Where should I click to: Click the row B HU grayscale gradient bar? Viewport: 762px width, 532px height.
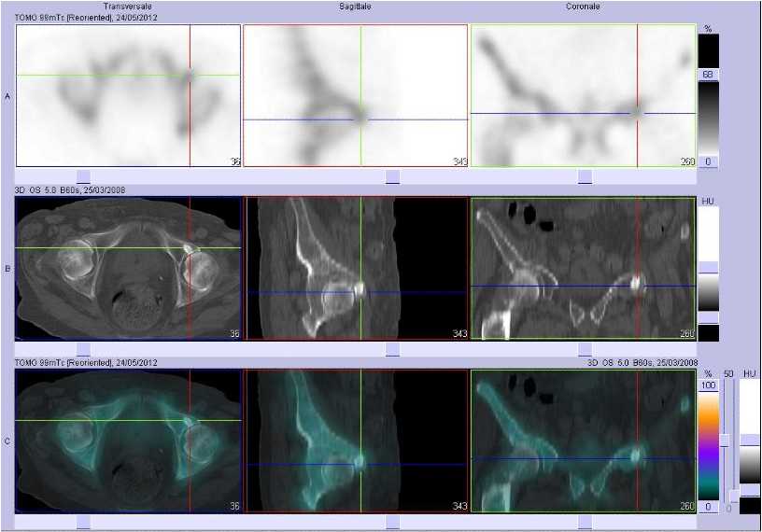[x=708, y=292]
